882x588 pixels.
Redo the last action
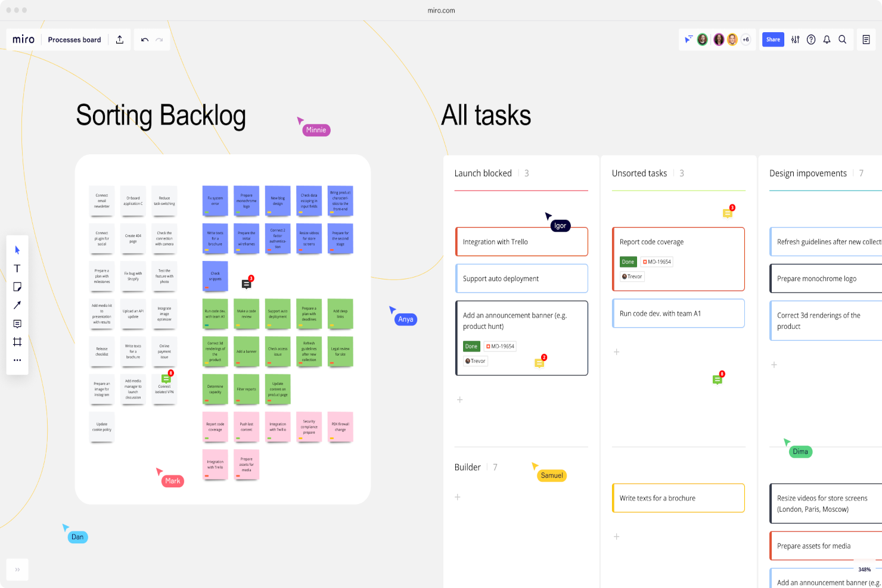click(159, 40)
